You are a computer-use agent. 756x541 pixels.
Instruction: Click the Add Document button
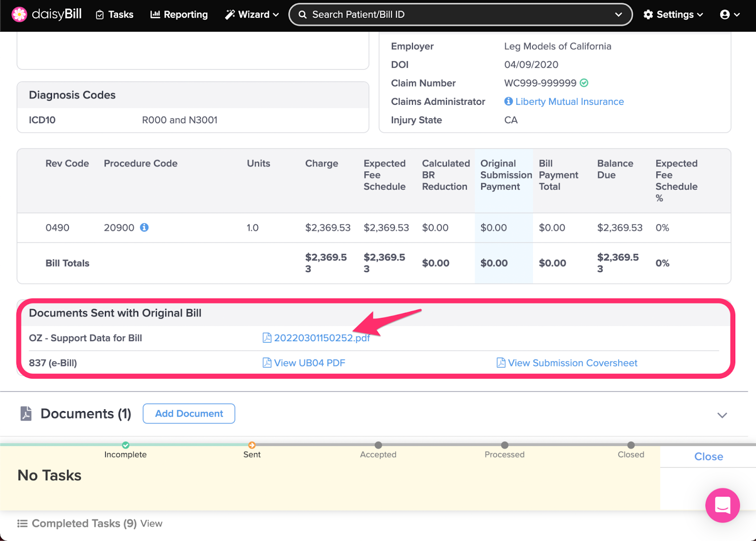point(189,413)
